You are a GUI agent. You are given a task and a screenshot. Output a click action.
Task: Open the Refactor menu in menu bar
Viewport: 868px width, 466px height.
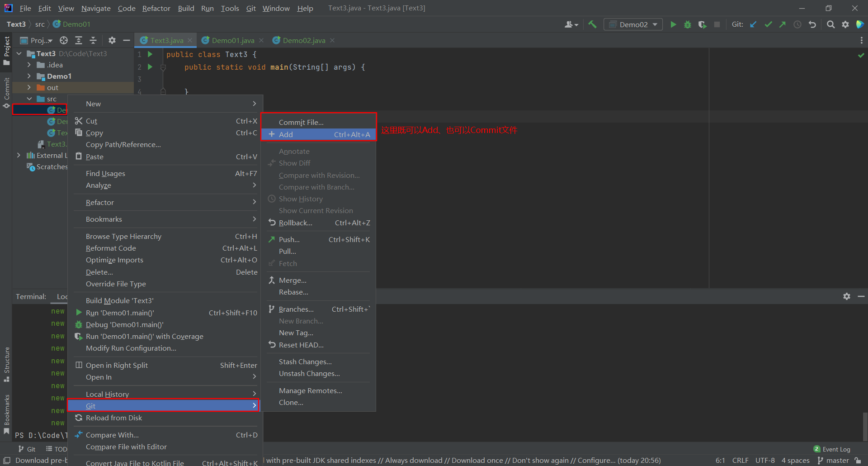(156, 8)
